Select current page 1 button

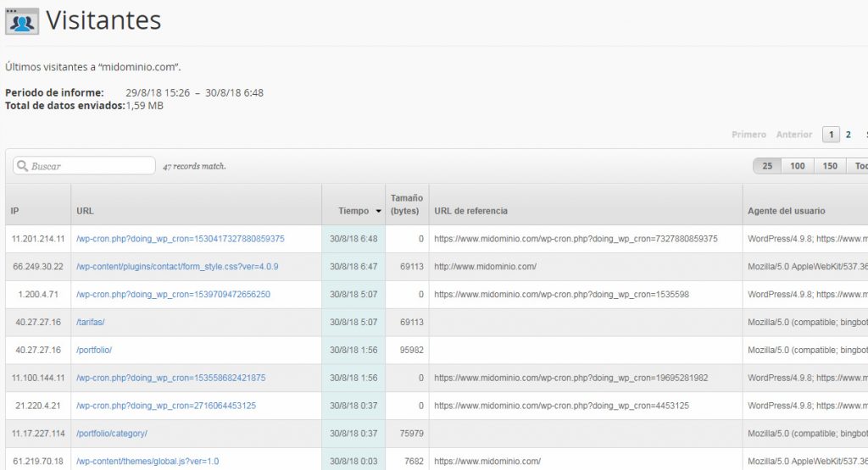coord(831,135)
